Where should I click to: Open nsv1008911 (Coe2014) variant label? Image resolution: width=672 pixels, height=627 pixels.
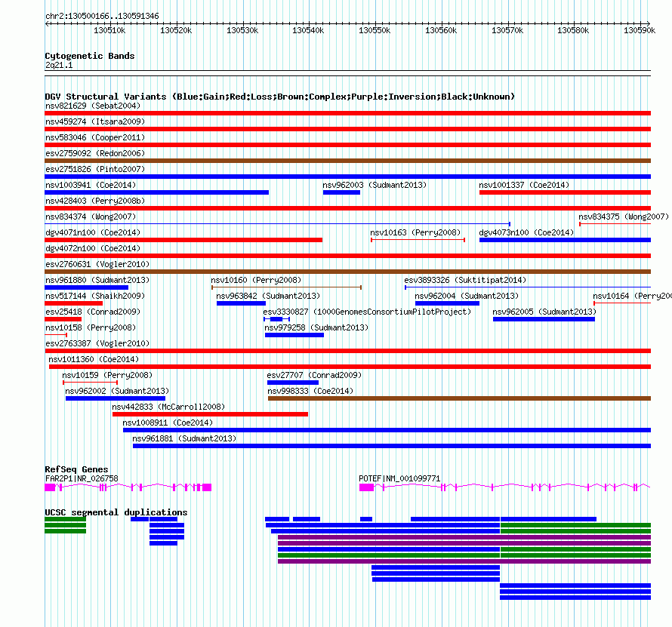(168, 423)
